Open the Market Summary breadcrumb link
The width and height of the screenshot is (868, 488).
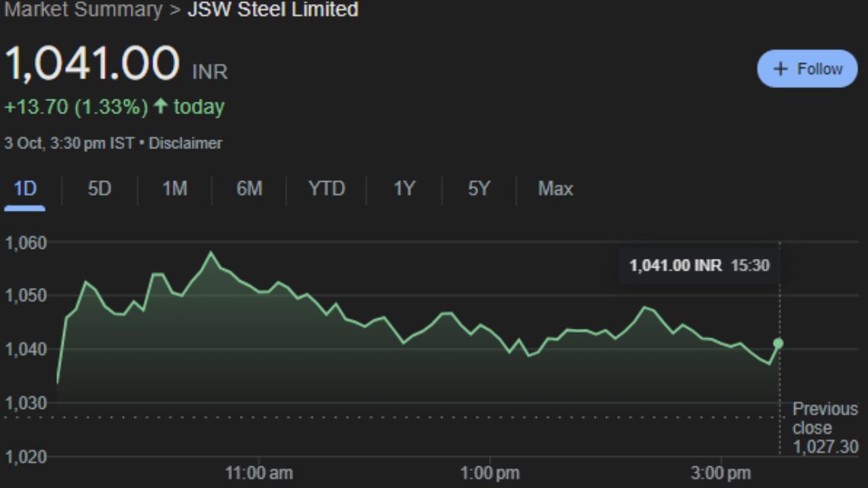coord(83,9)
